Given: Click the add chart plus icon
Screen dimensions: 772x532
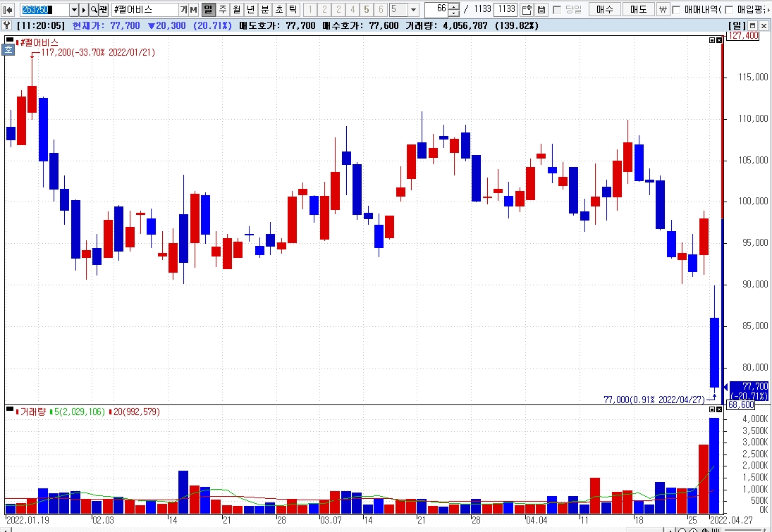Looking at the screenshot, I should tap(527, 9).
